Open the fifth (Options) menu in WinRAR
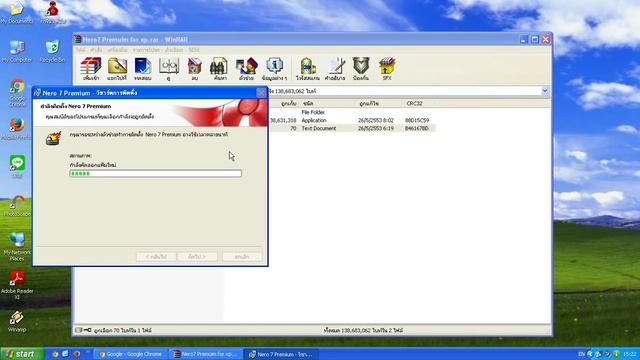Screen dimensions: 640x360 click(174, 50)
